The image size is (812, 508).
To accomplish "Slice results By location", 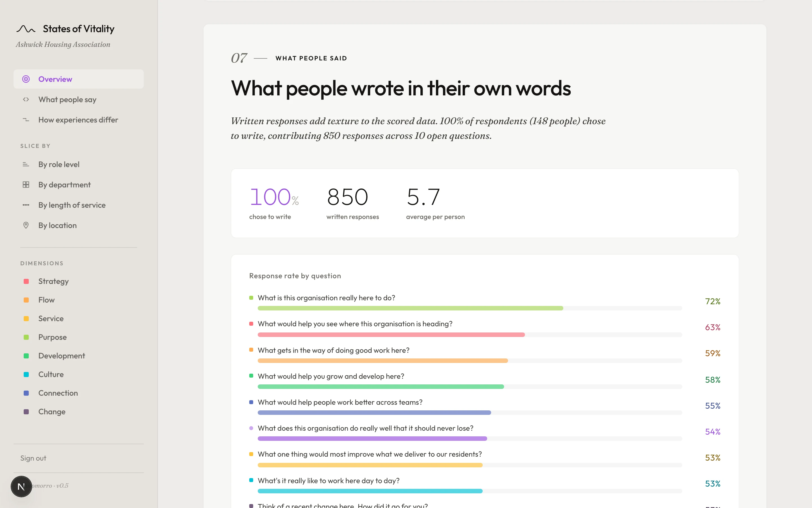I will 78,225.
